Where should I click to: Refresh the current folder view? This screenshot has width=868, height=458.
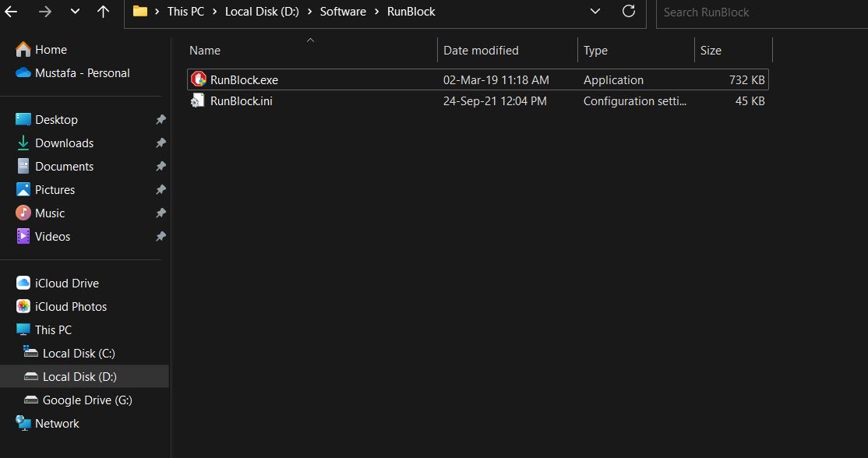(629, 11)
